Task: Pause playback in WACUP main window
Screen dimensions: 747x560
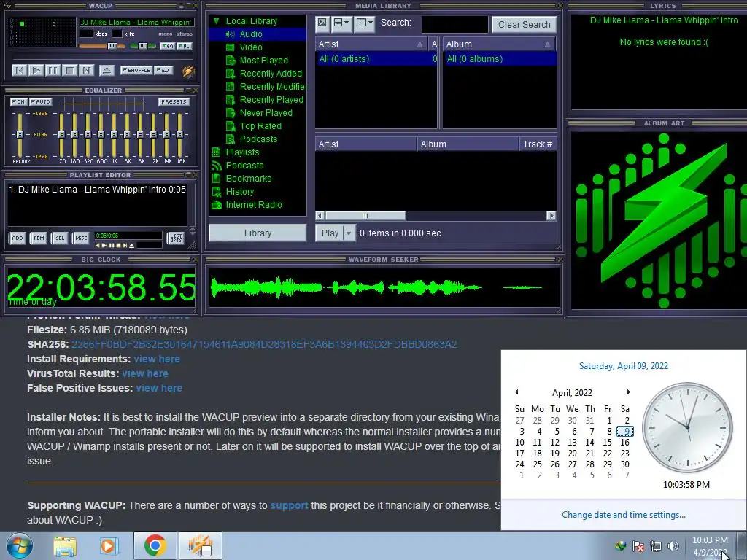Action: coord(53,71)
